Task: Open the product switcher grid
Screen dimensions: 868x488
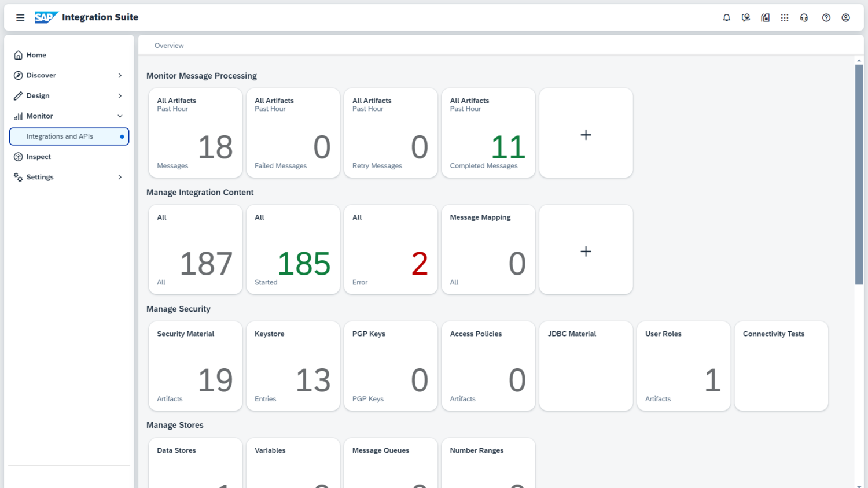Action: (x=785, y=18)
